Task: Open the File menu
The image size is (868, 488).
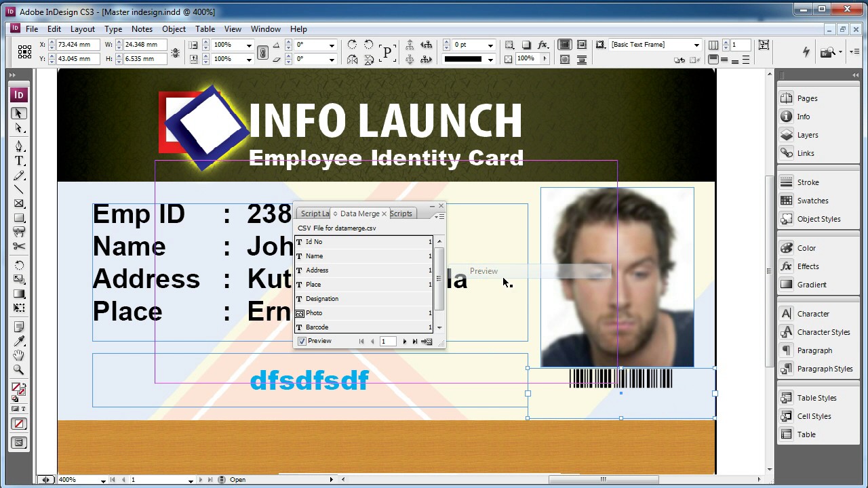Action: [32, 29]
